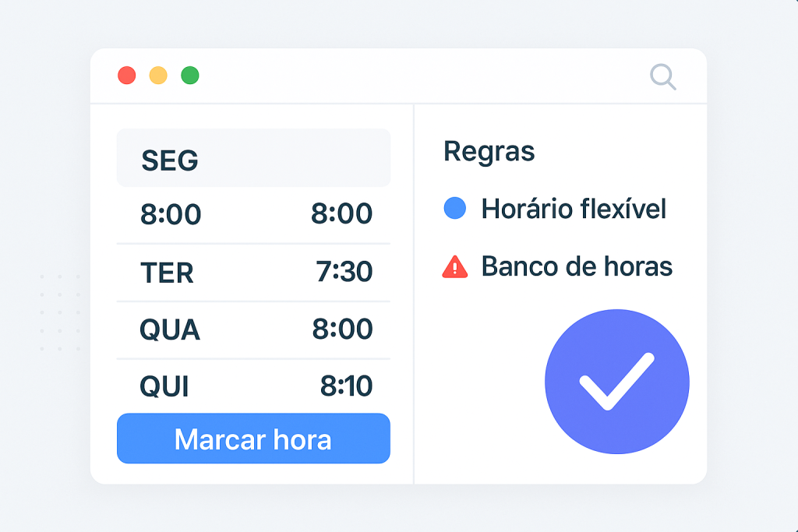Click the left 8:00 time under SEG
This screenshot has height=532, width=798.
pyautogui.click(x=171, y=214)
